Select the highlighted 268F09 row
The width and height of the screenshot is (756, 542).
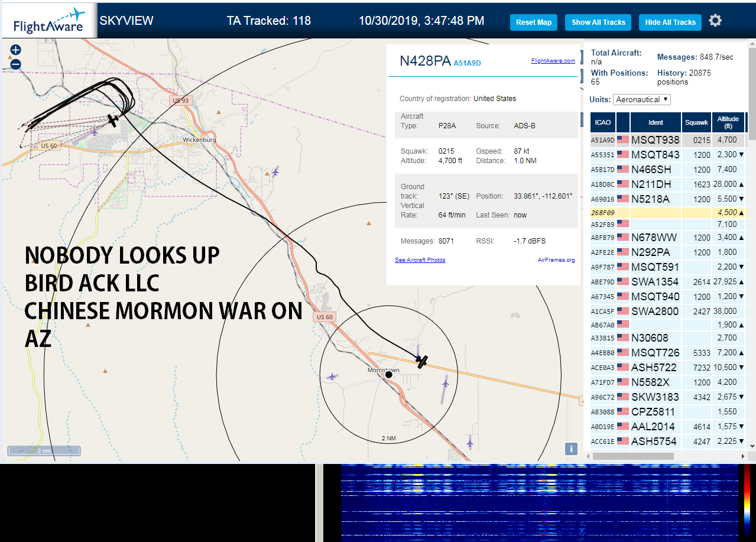(x=667, y=213)
